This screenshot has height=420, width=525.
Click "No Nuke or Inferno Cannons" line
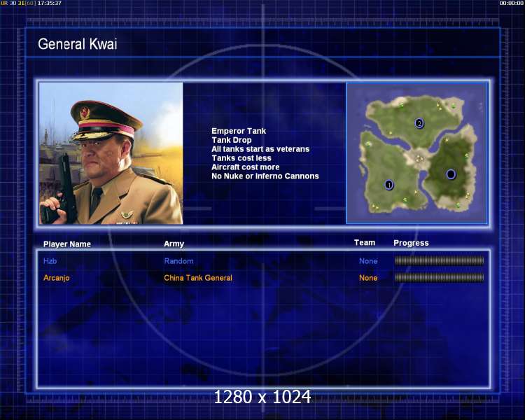[265, 176]
